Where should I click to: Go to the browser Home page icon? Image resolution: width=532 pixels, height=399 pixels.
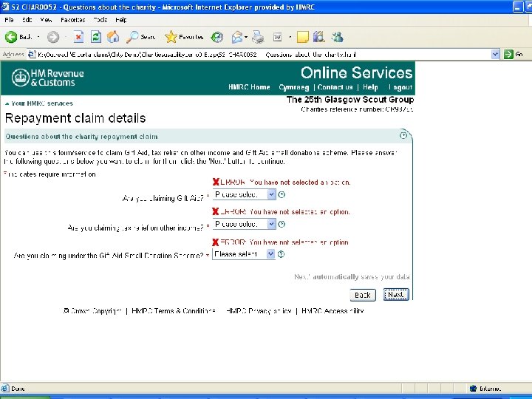click(x=113, y=37)
